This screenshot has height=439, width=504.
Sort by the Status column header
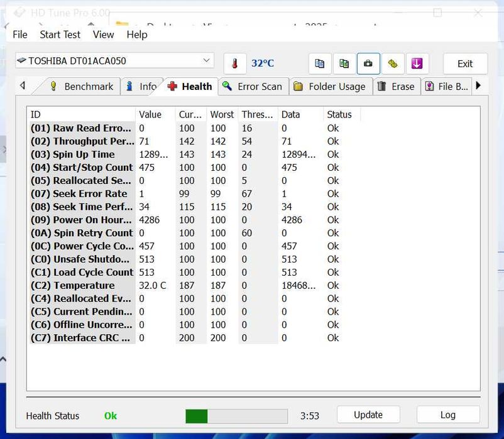click(x=342, y=115)
